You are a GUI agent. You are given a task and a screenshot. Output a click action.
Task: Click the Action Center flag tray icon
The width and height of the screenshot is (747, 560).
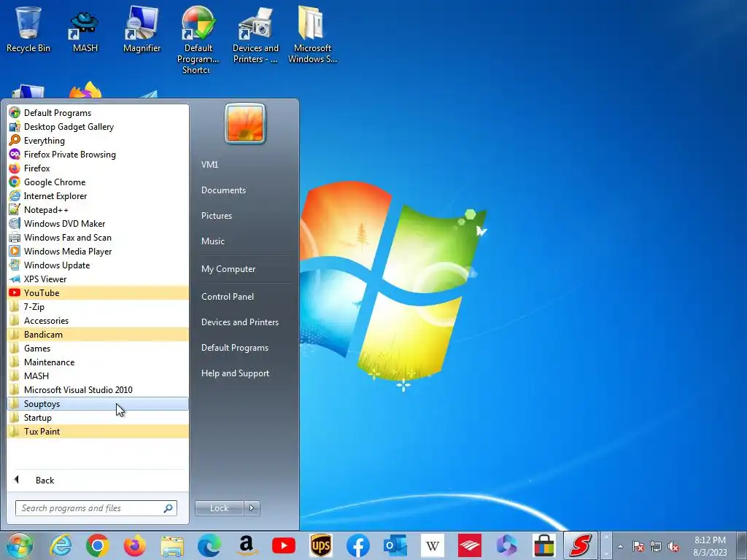[x=638, y=546]
